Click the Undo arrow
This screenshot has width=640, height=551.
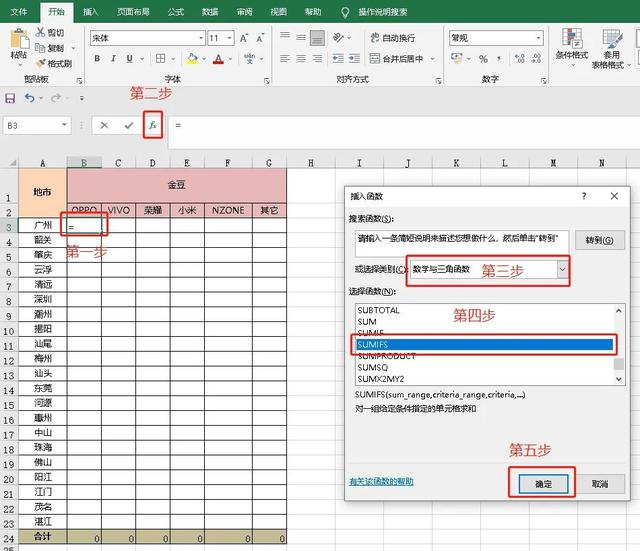(29, 98)
